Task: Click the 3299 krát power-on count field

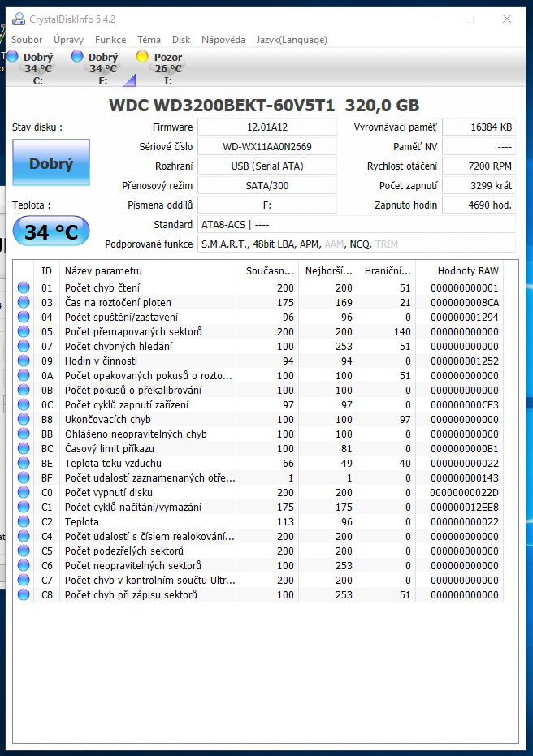Action: (479, 186)
